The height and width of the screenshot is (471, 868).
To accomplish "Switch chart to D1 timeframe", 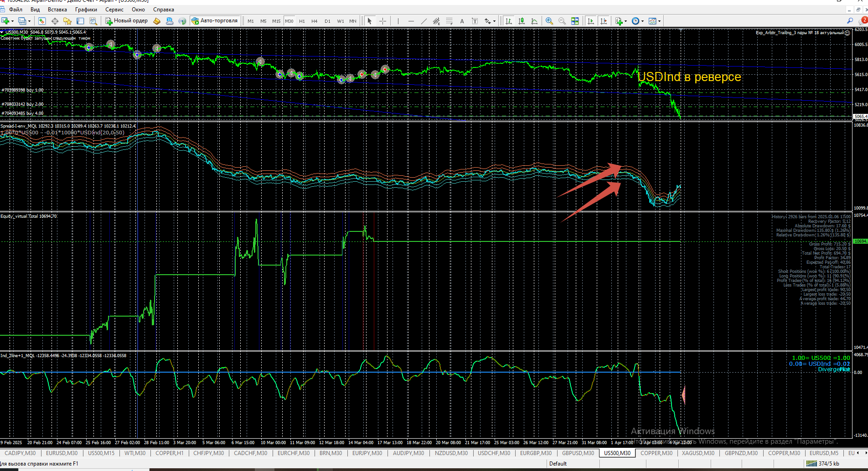I will click(327, 21).
